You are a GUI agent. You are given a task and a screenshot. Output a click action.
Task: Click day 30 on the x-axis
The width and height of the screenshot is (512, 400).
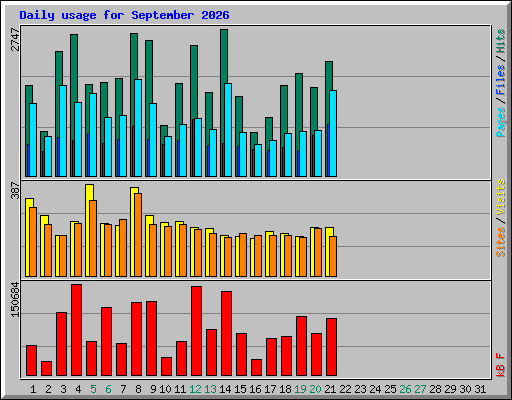pyautogui.click(x=465, y=389)
